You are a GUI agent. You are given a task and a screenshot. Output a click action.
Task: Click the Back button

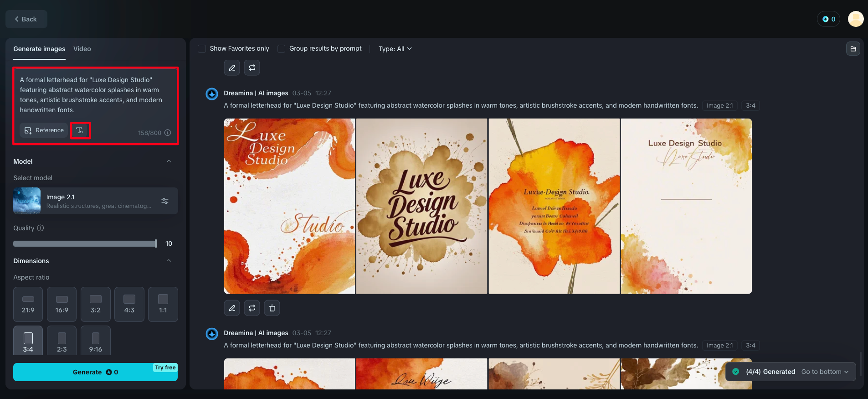pyautogui.click(x=26, y=19)
